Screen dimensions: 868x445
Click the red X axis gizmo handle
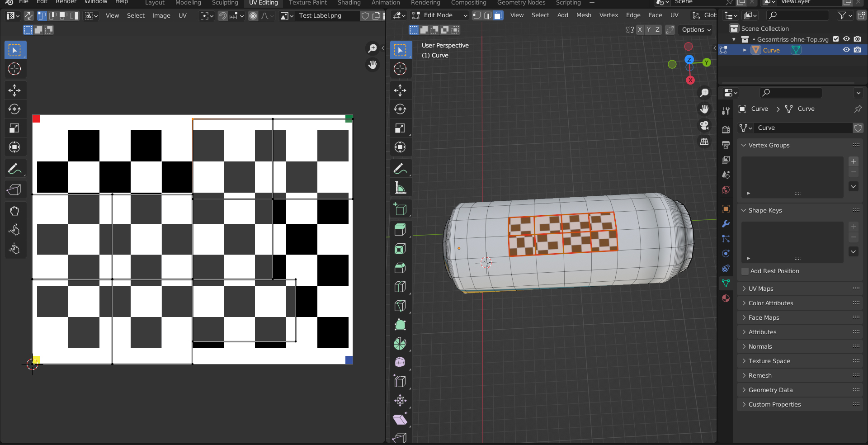pos(690,80)
